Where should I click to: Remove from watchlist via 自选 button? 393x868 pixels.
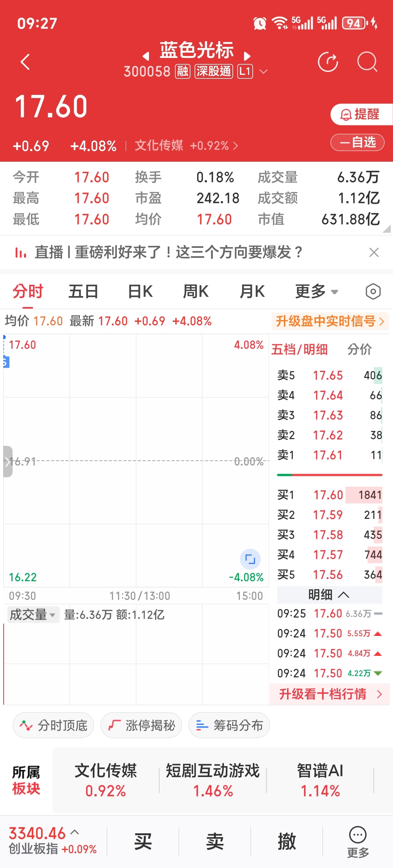tap(357, 142)
